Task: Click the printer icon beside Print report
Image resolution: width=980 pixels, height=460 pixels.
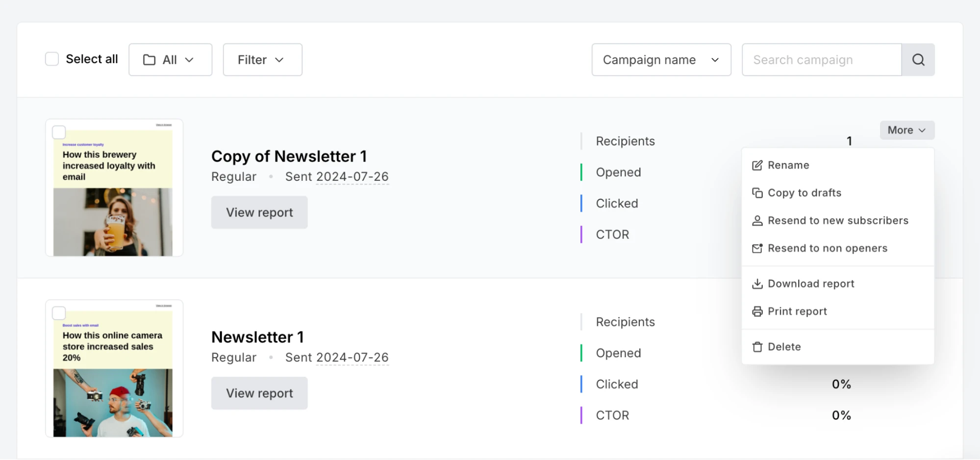Action: pyautogui.click(x=757, y=312)
